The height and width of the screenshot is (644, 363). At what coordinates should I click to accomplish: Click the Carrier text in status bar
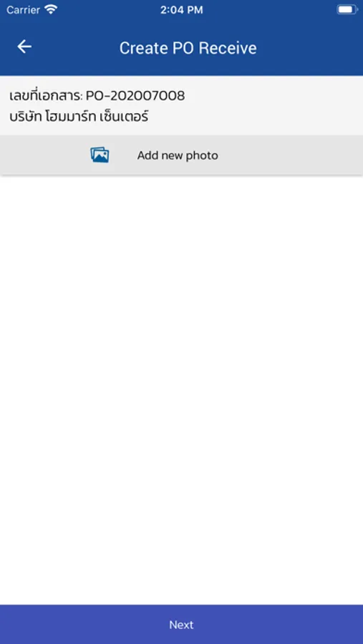24,10
